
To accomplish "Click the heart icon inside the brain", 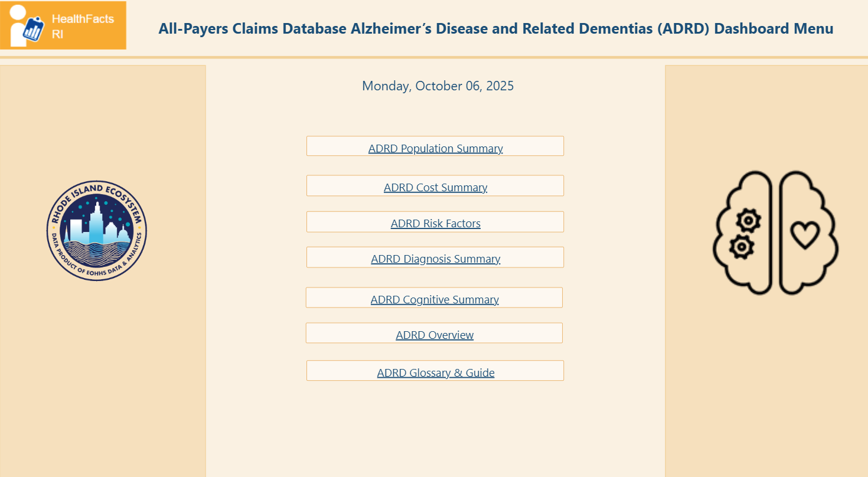I will point(805,234).
